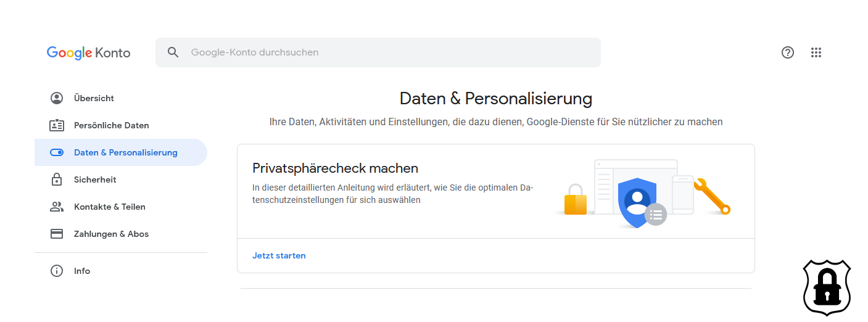
Task: Focus the Google-Konto durchsuchen search field
Action: 378,52
